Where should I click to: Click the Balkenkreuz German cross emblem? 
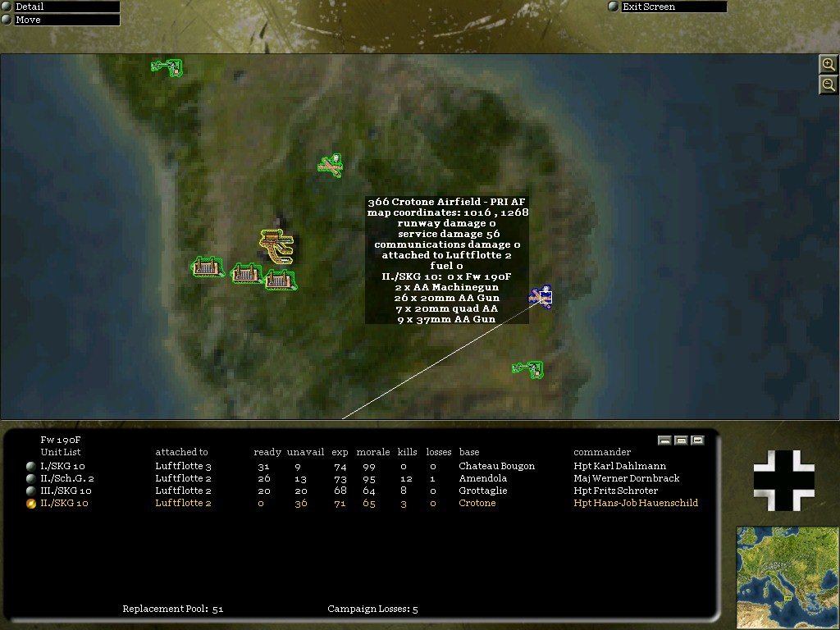coord(784,481)
